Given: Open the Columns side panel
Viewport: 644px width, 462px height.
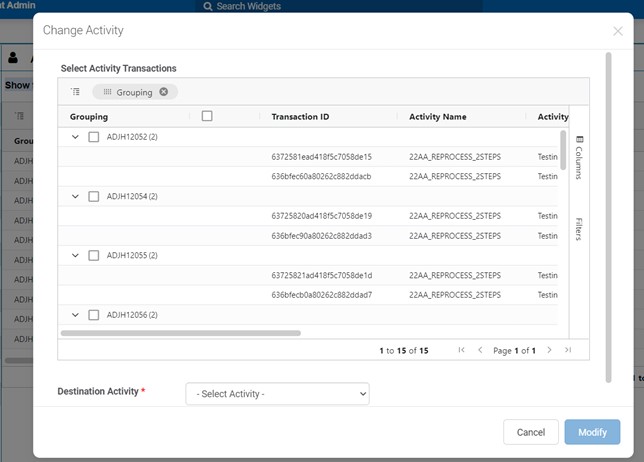Looking at the screenshot, I should 579,157.
